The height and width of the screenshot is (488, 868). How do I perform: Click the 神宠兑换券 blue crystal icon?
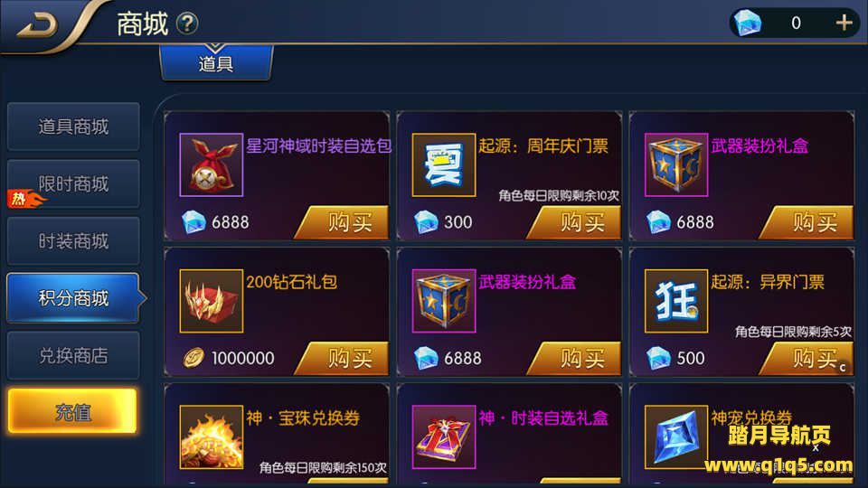point(676,437)
